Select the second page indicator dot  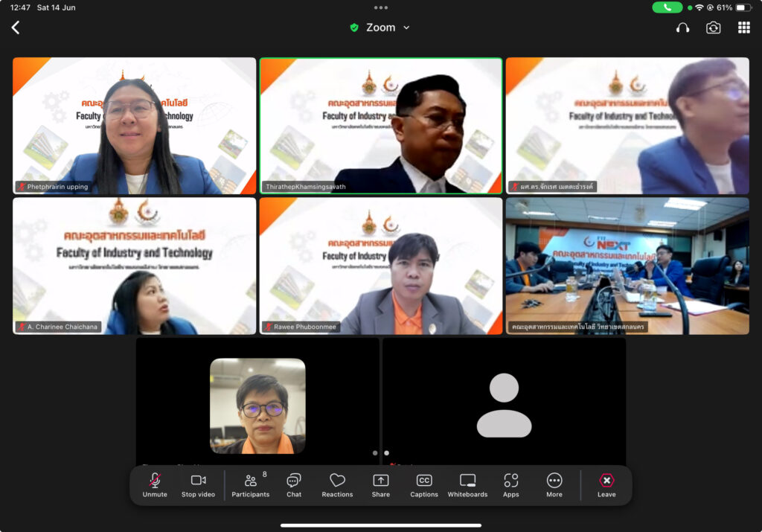pyautogui.click(x=386, y=452)
